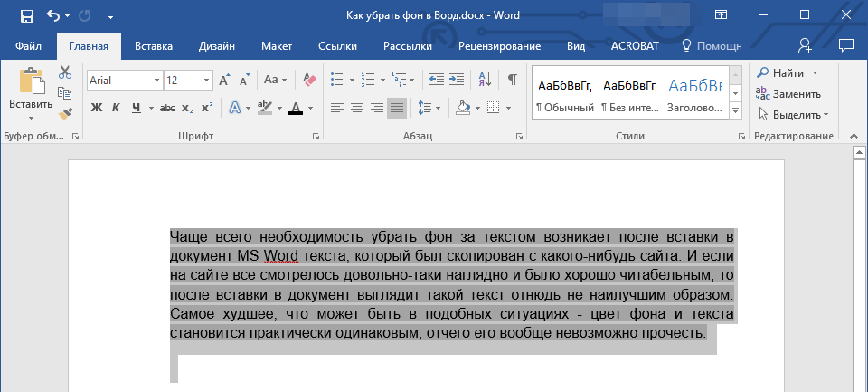This screenshot has width=868, height=392.
Task: Decrease paragraph indent
Action: point(436,80)
